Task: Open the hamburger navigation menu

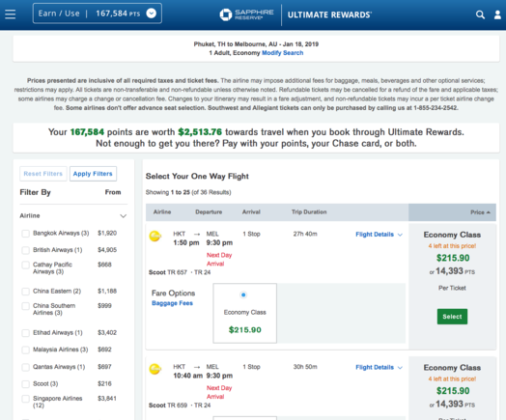Action: click(x=10, y=14)
